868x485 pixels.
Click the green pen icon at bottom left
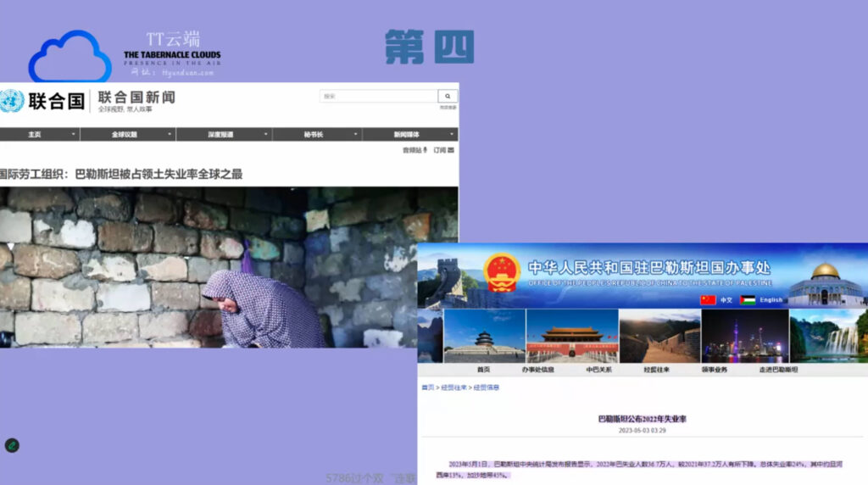(x=12, y=445)
